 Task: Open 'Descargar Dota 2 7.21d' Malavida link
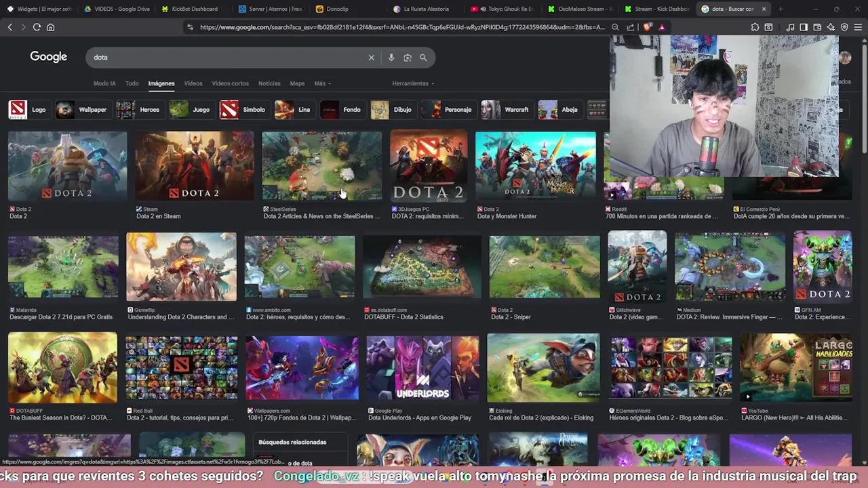pos(61,317)
